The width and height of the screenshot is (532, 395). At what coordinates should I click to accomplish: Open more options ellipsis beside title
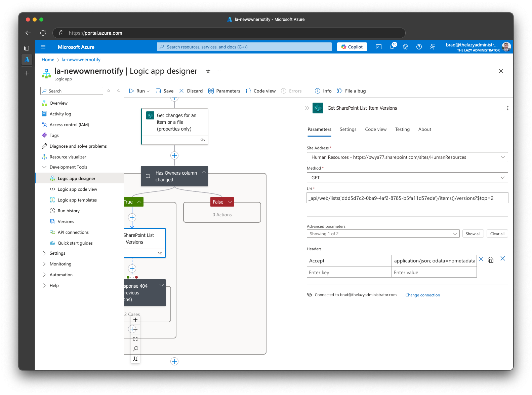(x=219, y=71)
